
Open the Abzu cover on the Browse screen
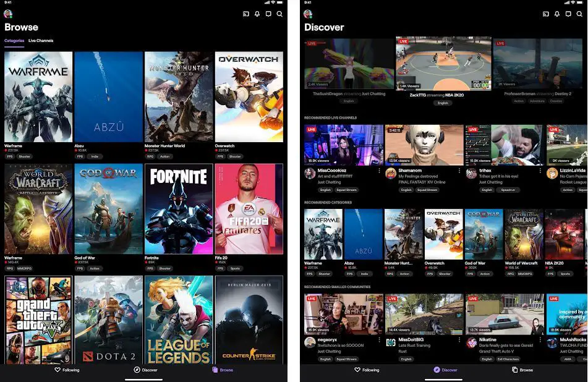click(x=109, y=96)
